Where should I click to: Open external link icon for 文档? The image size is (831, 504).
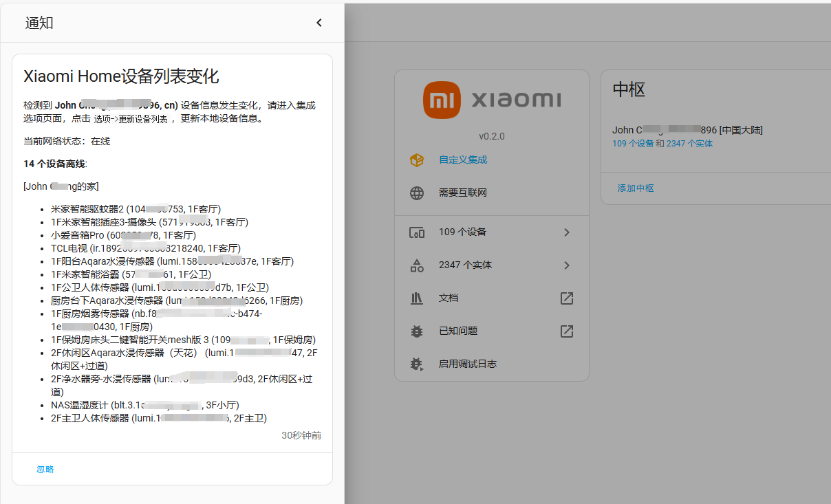[567, 298]
